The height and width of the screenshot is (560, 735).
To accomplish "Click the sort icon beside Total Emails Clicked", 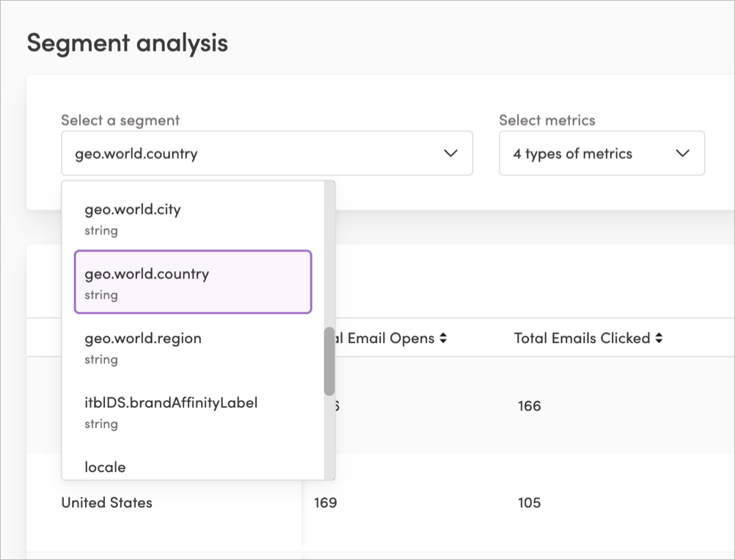I will [658, 338].
